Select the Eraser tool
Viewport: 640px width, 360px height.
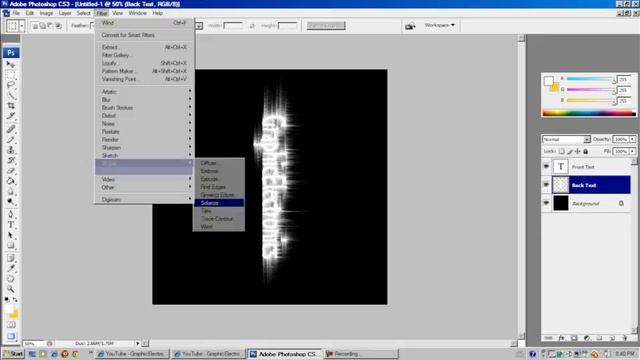coord(11,171)
